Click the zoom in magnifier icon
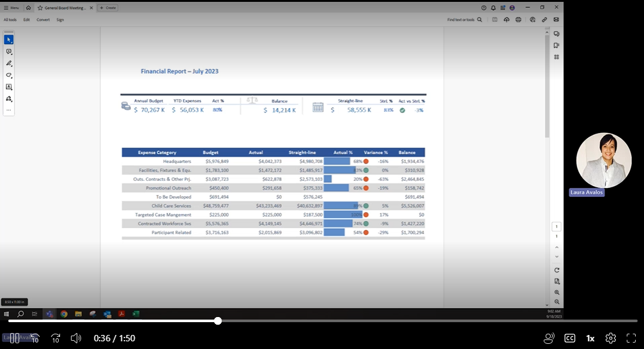This screenshot has width=644, height=349. point(557,292)
